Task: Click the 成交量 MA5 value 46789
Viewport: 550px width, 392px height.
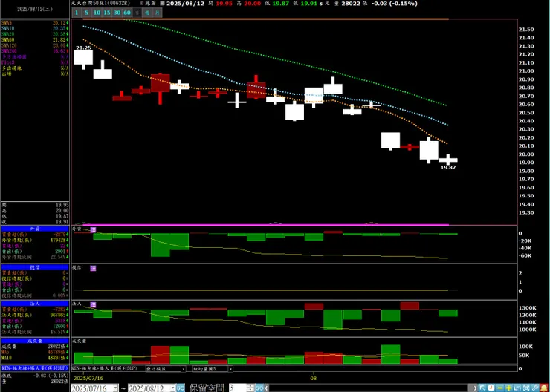Action: pos(57,352)
